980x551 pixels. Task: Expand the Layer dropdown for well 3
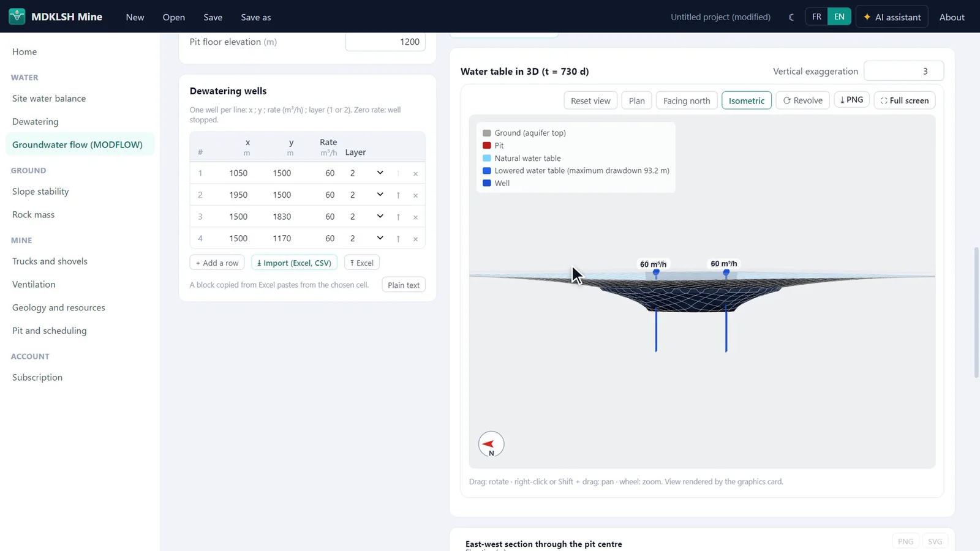pyautogui.click(x=366, y=217)
